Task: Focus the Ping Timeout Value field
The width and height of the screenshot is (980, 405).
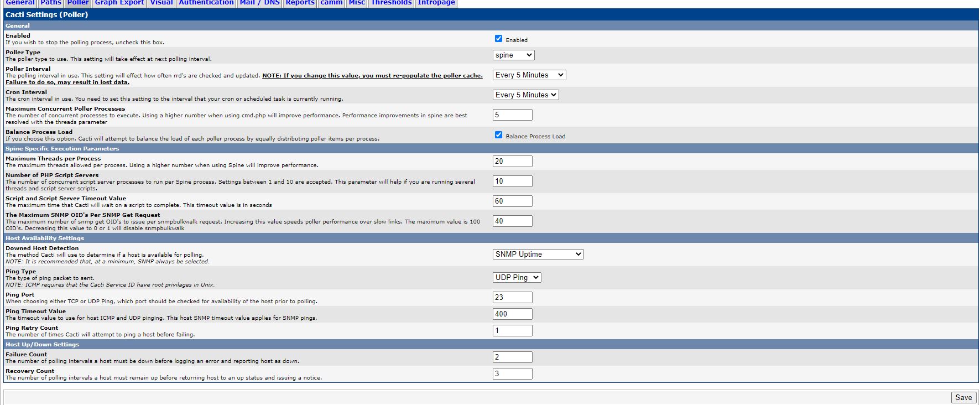Action: tap(513, 314)
